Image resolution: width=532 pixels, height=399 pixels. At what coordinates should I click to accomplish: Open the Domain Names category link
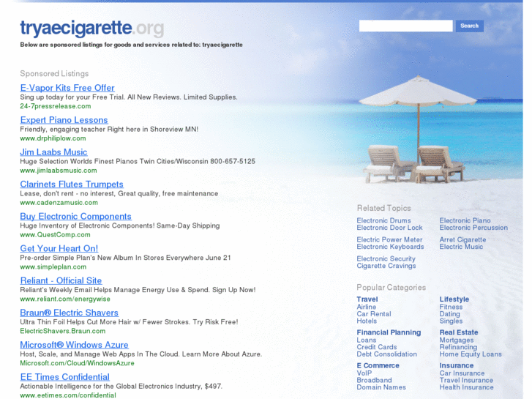tap(381, 387)
